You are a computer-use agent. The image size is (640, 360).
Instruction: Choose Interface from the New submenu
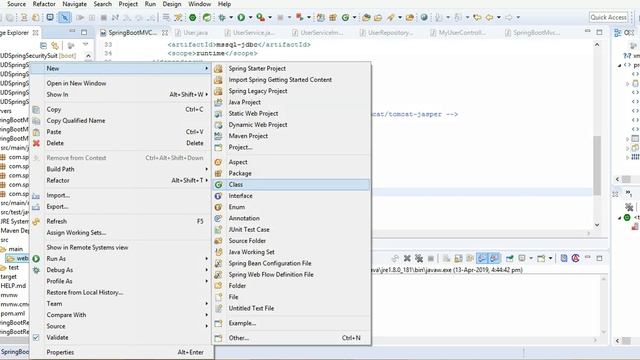click(x=291, y=196)
